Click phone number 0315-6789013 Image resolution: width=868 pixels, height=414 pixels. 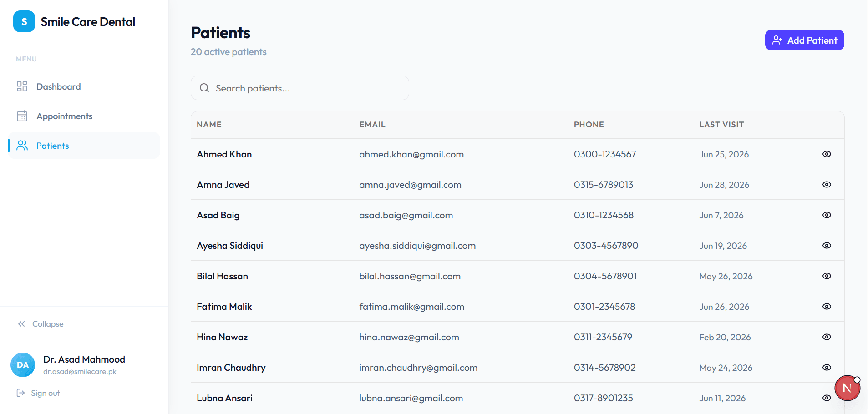(604, 185)
